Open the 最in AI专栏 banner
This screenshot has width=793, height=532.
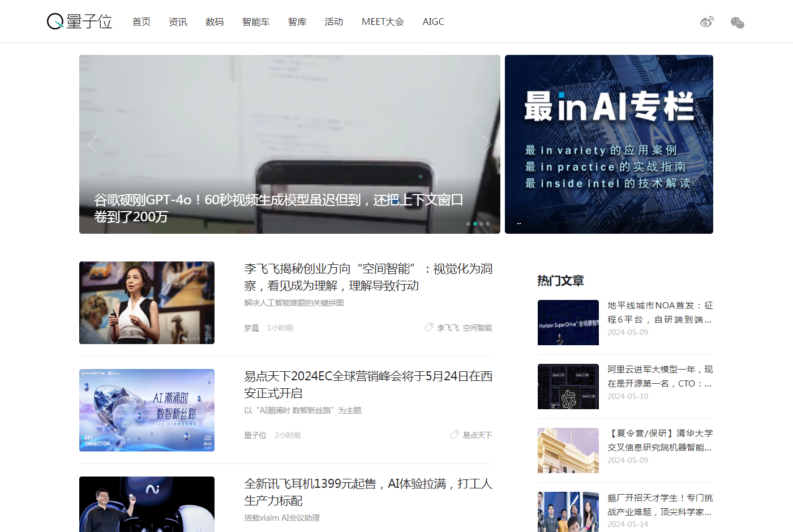pyautogui.click(x=609, y=144)
